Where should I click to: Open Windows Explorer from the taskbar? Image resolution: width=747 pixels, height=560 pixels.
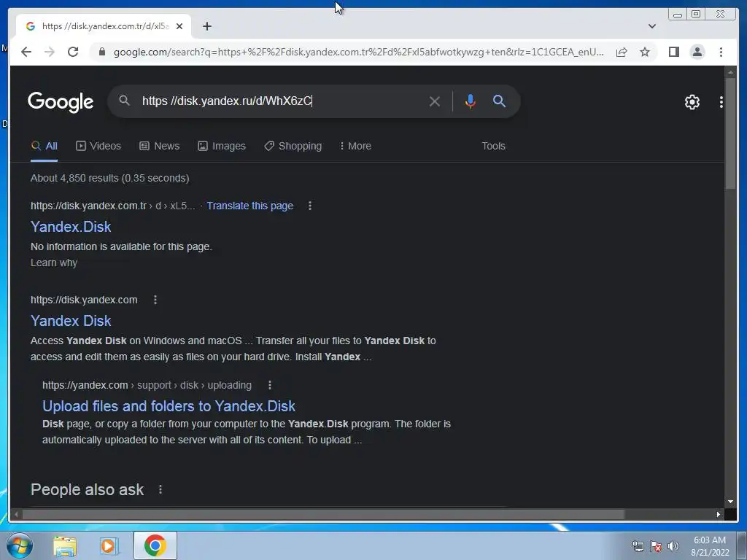point(65,546)
